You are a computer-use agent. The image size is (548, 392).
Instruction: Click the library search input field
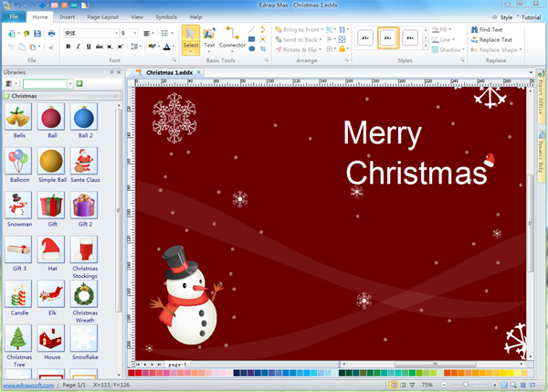[x=45, y=83]
